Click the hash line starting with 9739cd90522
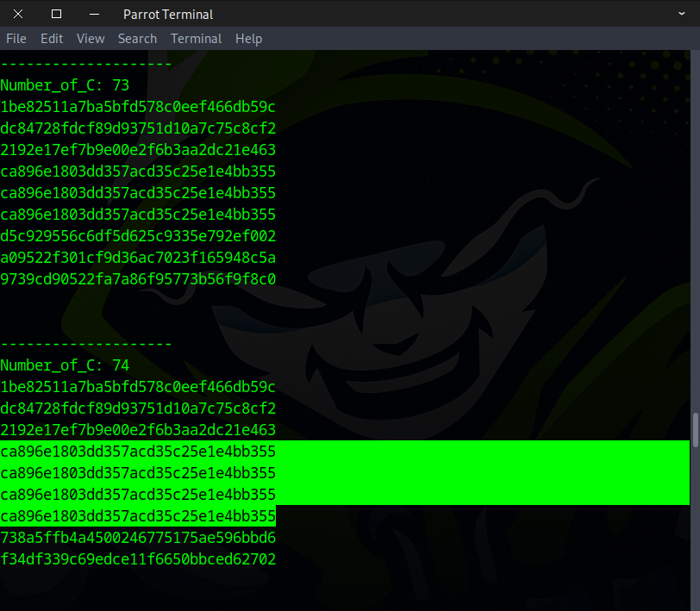This screenshot has height=611, width=700. click(x=138, y=279)
